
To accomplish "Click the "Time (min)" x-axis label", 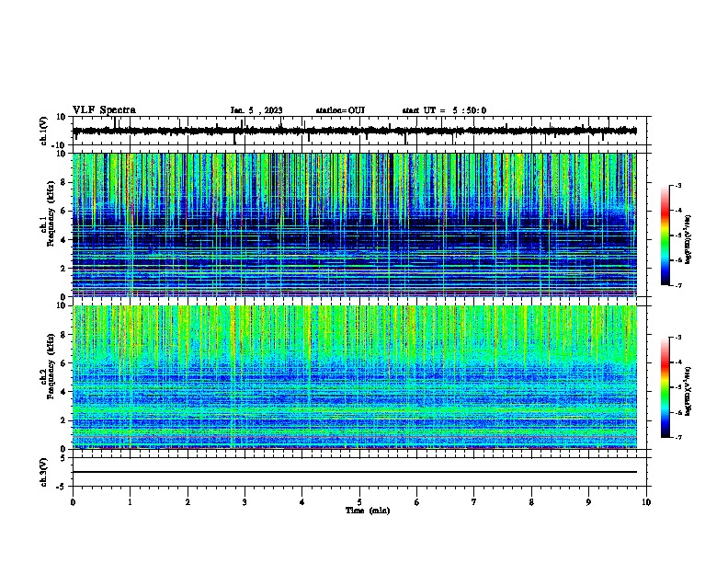I will pos(368,511).
